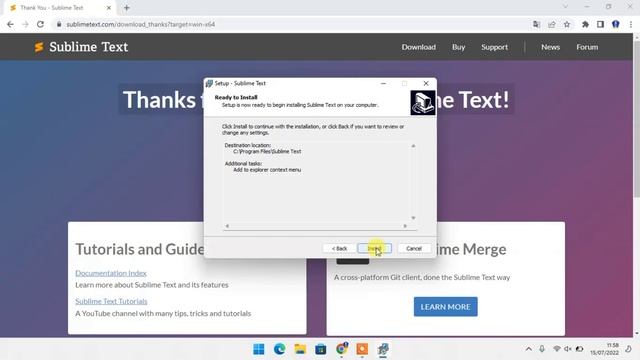This screenshot has height=360, width=640.
Task: Open Support in the site nav
Action: 494,47
